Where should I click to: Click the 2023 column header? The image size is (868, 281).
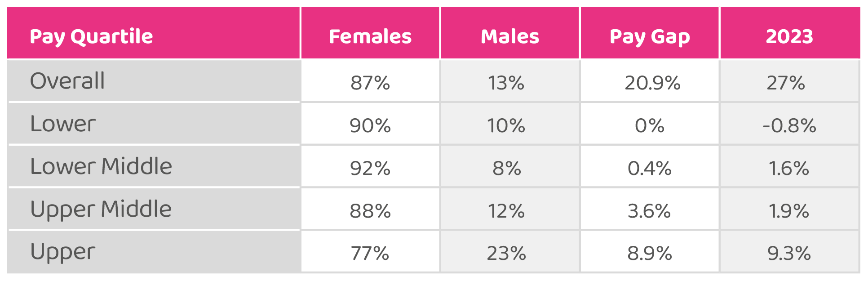(x=789, y=36)
